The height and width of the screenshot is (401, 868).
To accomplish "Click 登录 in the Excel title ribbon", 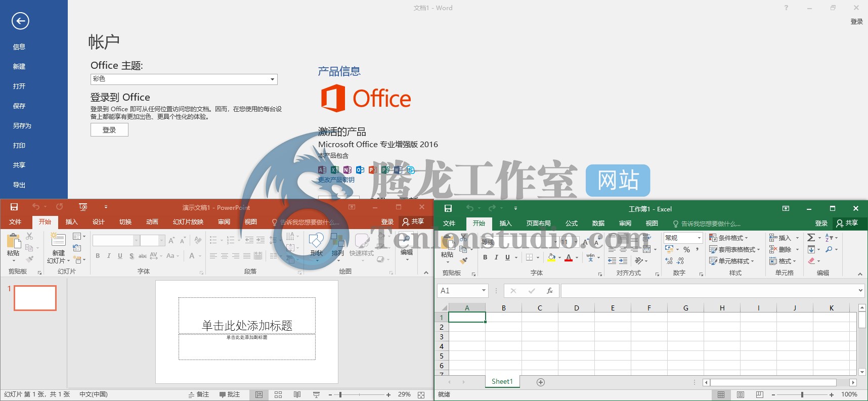I will [821, 223].
